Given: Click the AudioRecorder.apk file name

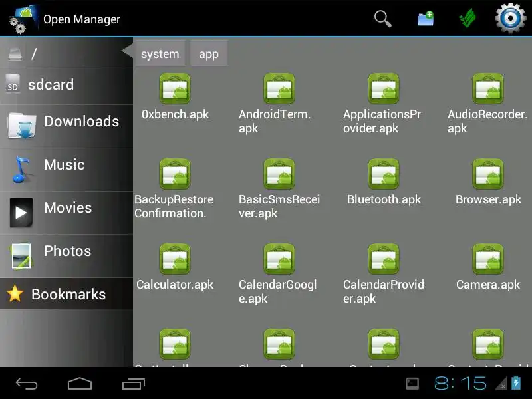Looking at the screenshot, I should (487, 122).
